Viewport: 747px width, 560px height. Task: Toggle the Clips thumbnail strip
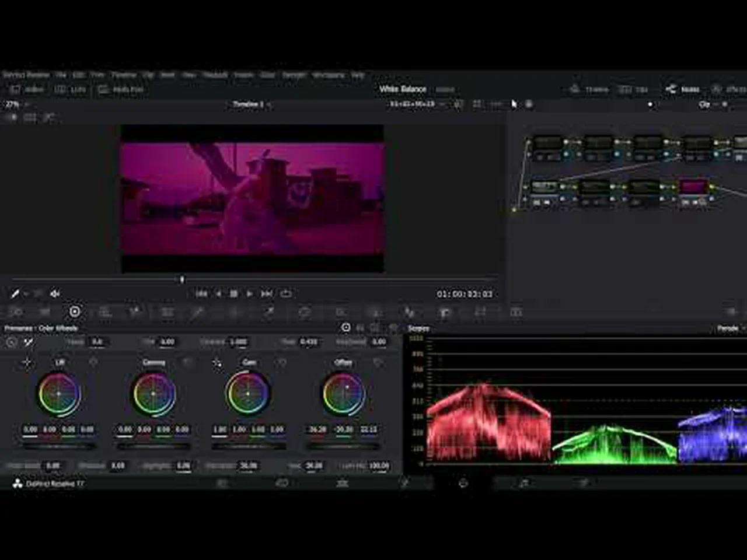click(x=634, y=89)
